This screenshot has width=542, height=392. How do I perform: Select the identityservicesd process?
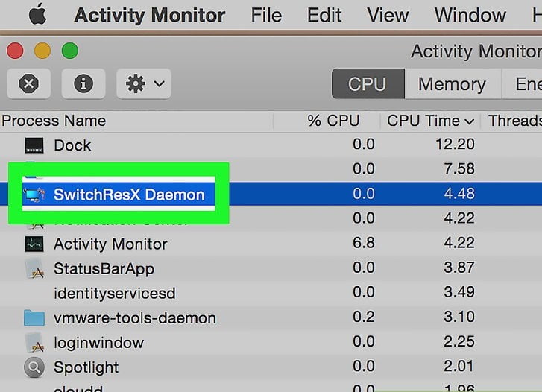pyautogui.click(x=271, y=293)
